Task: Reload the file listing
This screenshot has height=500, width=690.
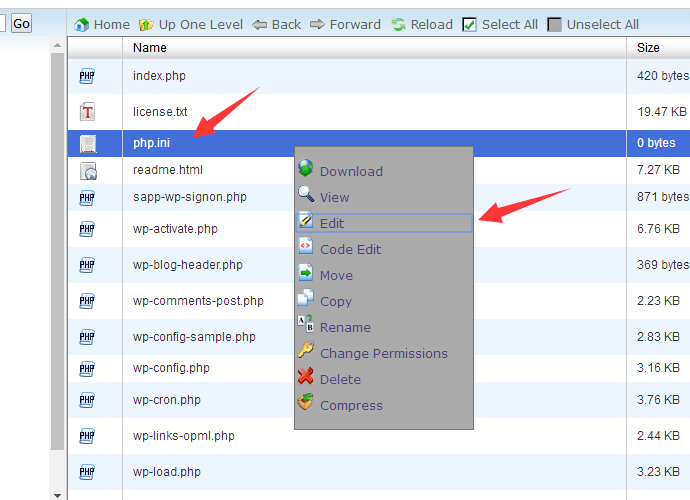Action: (x=398, y=24)
